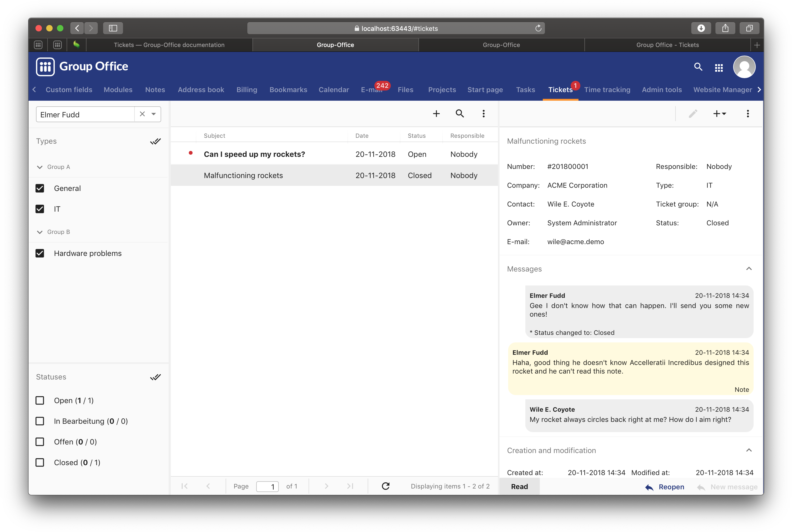Viewport: 792px width, 532px height.
Task: Click the Read button
Action: point(519,487)
